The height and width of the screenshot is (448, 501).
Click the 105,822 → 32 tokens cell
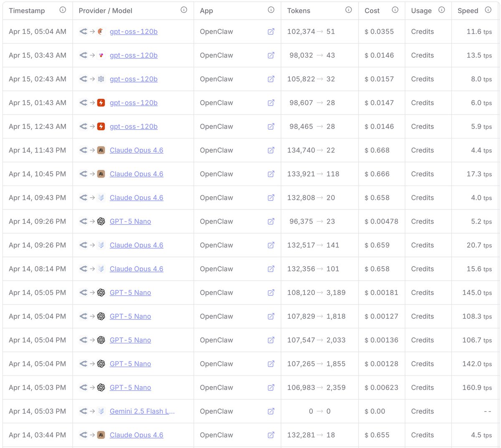point(311,79)
